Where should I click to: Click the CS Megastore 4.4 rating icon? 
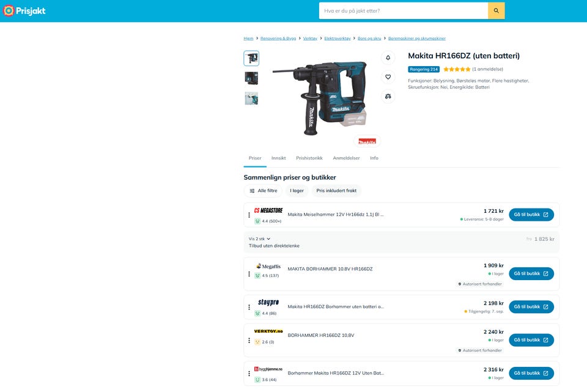257,221
